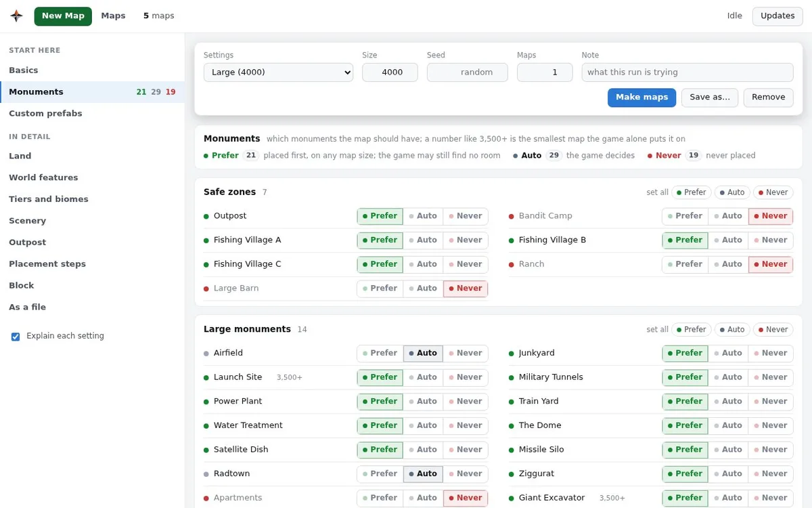Image resolution: width=812 pixels, height=508 pixels.
Task: Set Outpost to Never
Action: 466,216
